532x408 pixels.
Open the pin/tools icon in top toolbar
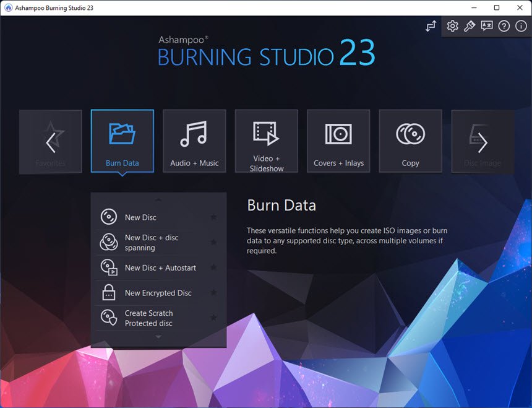[x=470, y=26]
